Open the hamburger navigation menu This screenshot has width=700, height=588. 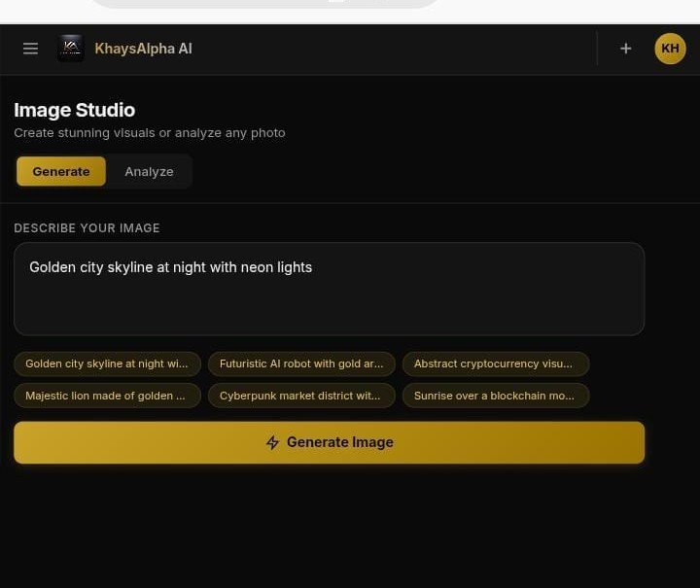[30, 49]
